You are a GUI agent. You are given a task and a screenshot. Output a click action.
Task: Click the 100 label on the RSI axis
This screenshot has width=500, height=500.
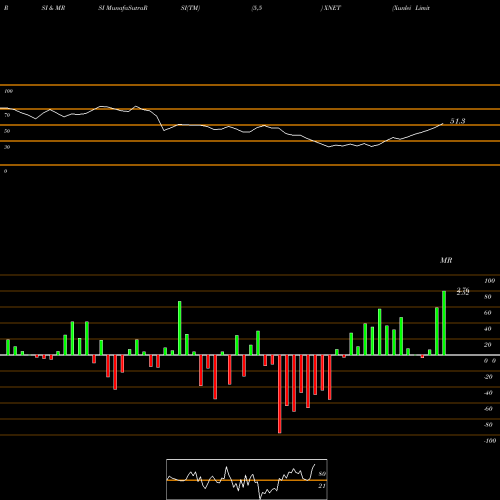tap(8, 91)
